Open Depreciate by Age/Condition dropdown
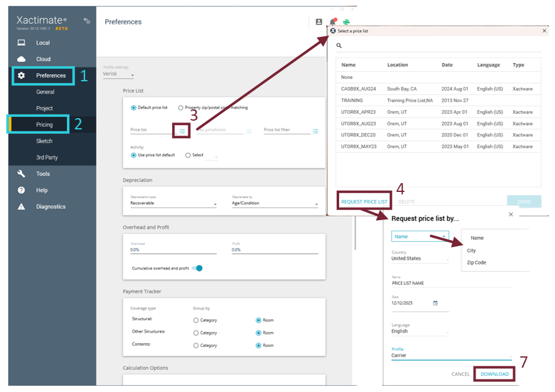The height and width of the screenshot is (392, 555). point(275,203)
